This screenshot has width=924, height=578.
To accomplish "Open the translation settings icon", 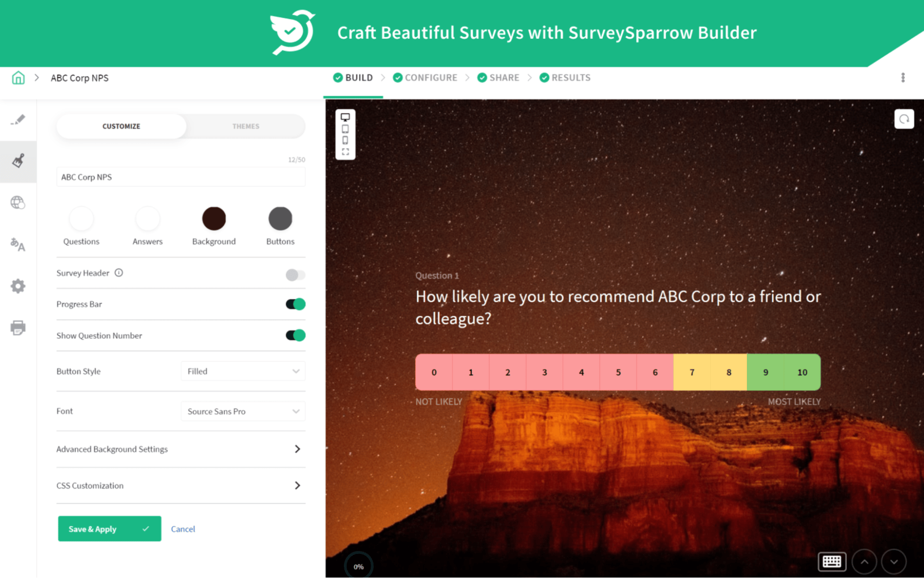I will click(x=18, y=245).
